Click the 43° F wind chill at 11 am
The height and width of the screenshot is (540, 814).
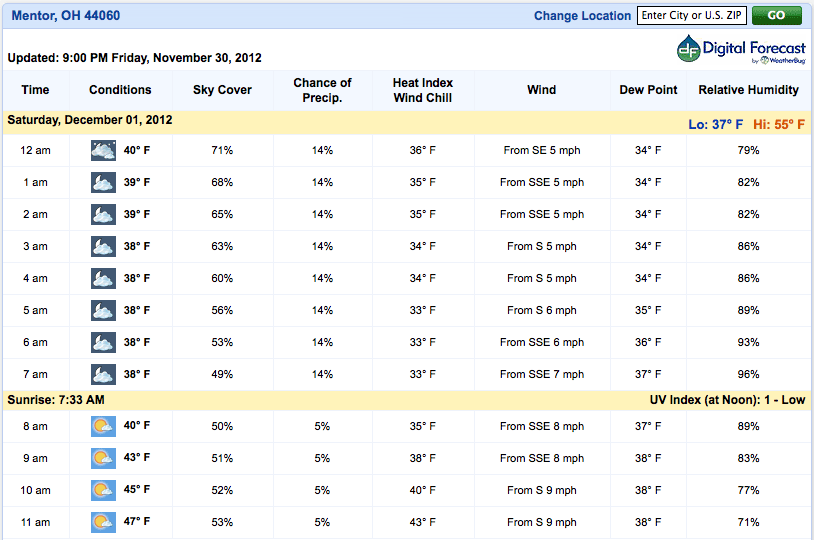[x=423, y=522]
